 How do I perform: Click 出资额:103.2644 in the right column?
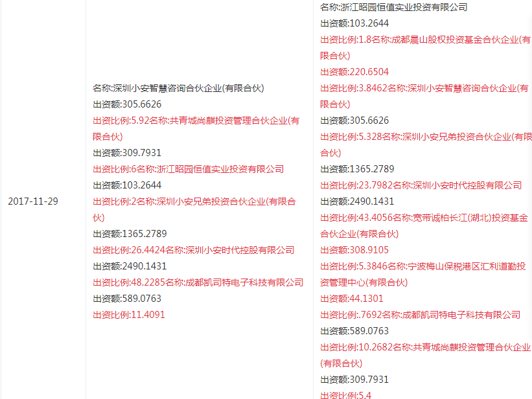354,23
